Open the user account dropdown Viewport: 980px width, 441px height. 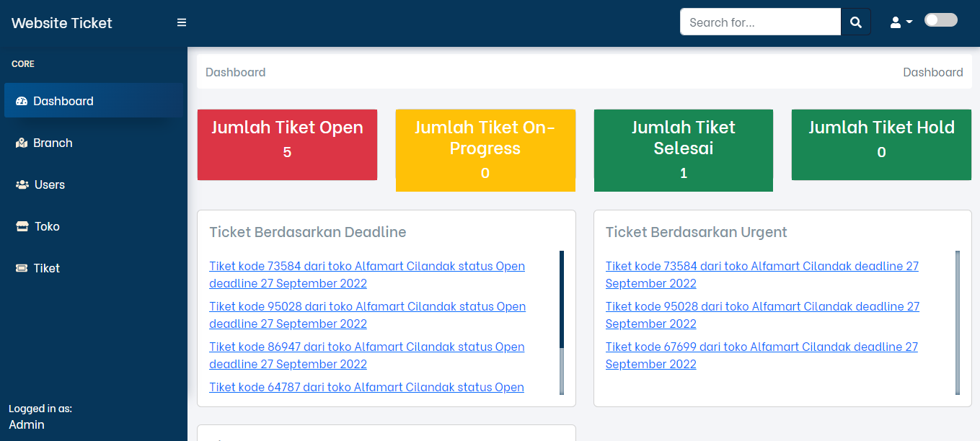901,22
